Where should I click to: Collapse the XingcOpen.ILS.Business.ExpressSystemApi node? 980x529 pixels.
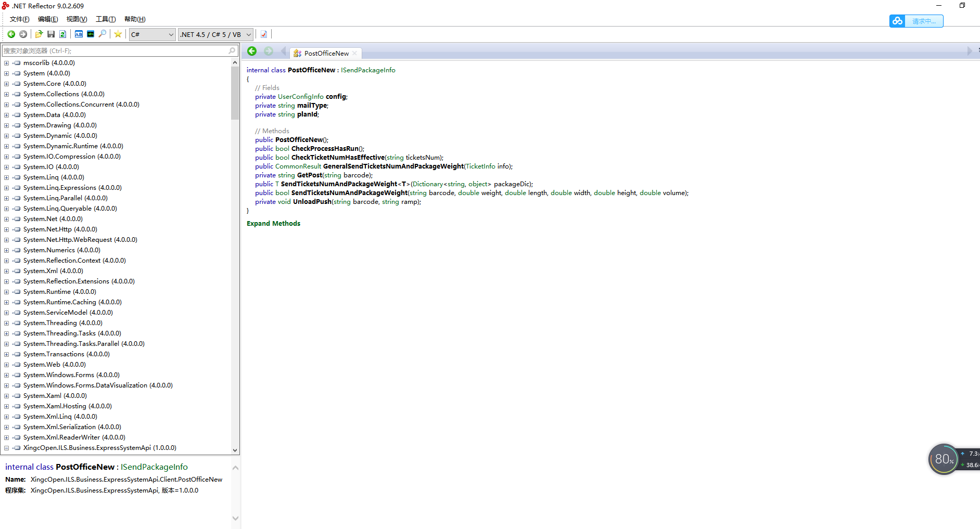pos(6,448)
